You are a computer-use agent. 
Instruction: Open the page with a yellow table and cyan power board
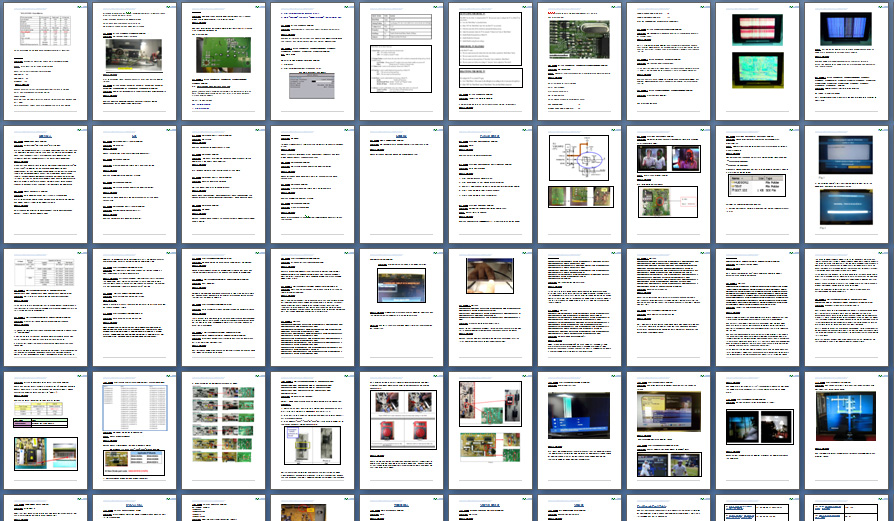click(x=46, y=431)
